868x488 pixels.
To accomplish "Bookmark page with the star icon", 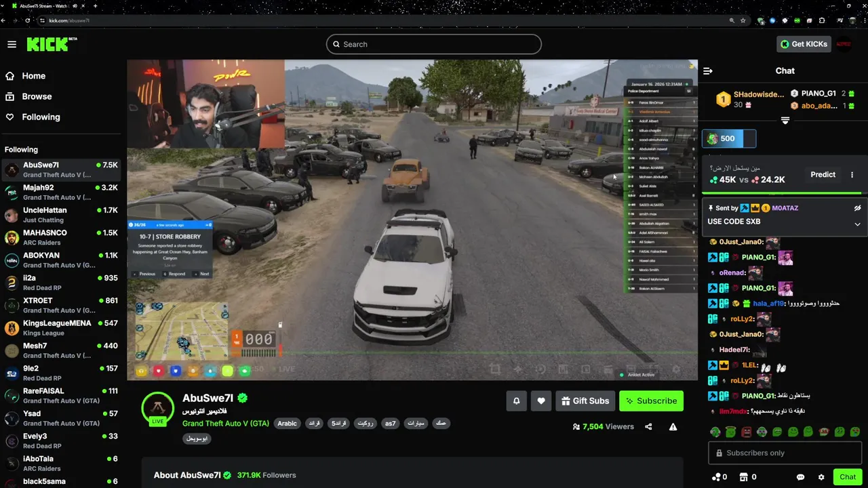I will click(743, 20).
